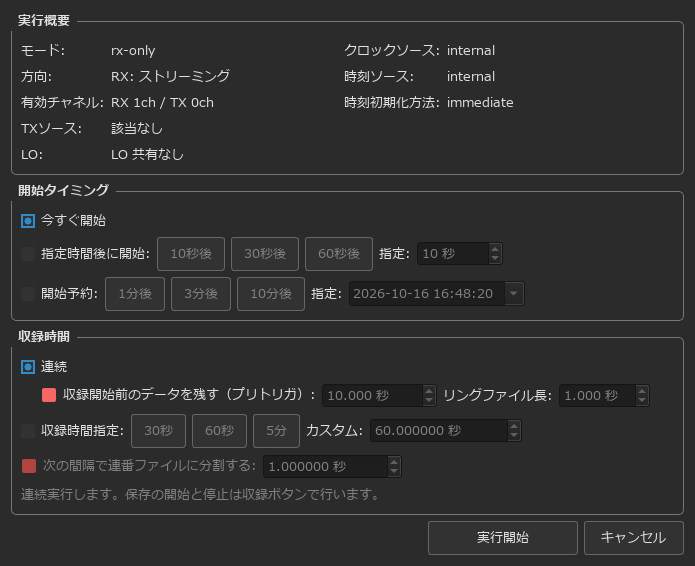Click the 5分 recording duration button

[x=276, y=431]
